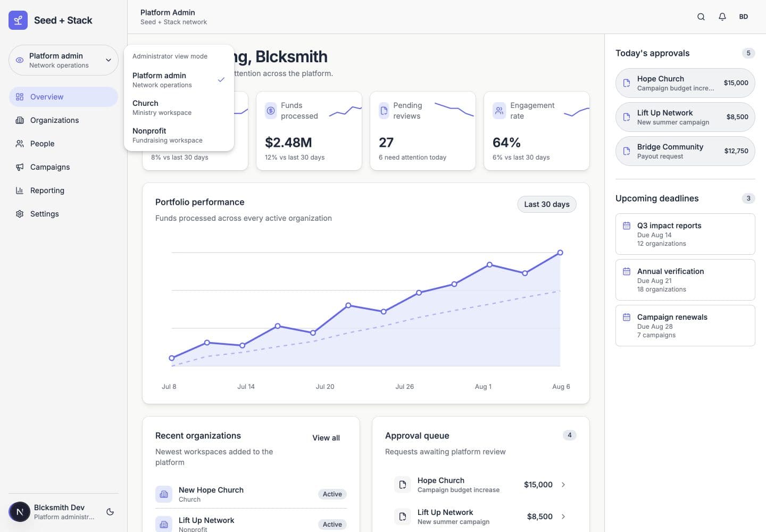Expand Hope Church row in Approval queue

[x=563, y=485]
